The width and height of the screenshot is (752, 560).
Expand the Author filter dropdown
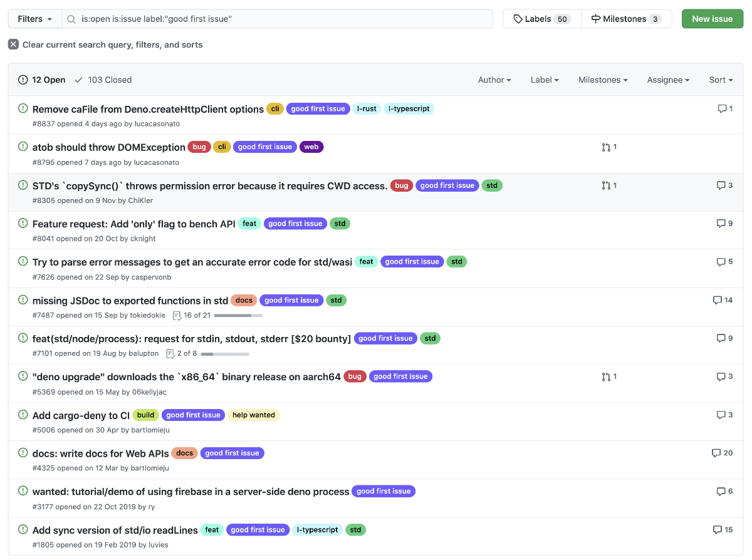click(x=494, y=80)
